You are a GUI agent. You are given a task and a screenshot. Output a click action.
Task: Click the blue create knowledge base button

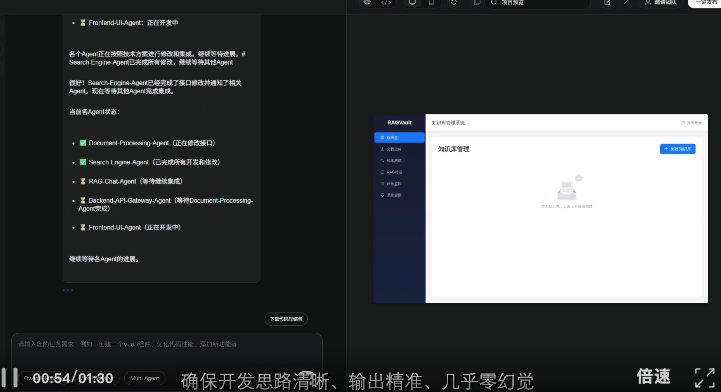[677, 149]
